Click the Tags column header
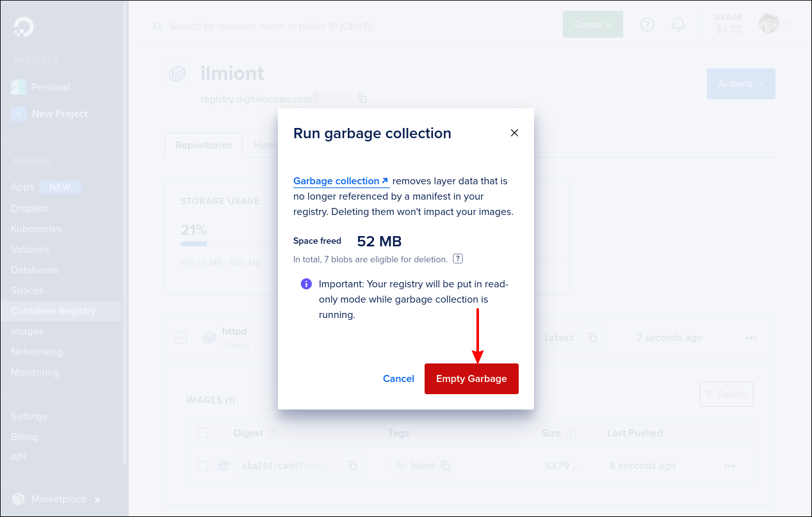 click(398, 433)
